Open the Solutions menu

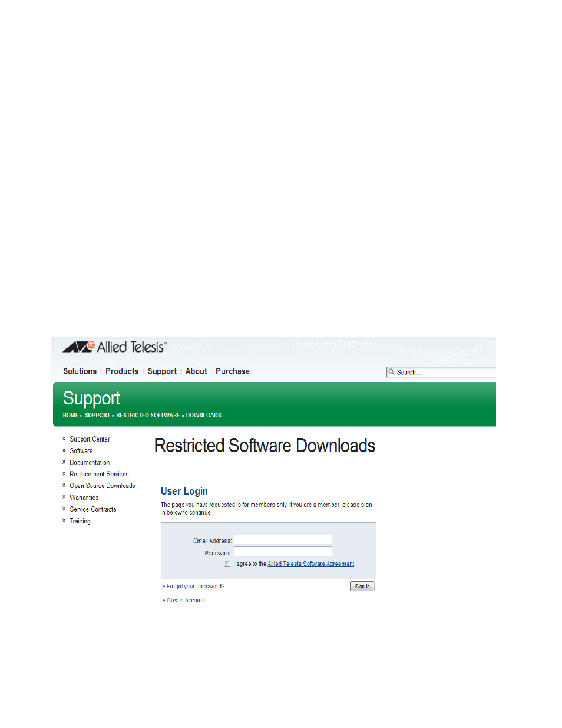(x=80, y=371)
